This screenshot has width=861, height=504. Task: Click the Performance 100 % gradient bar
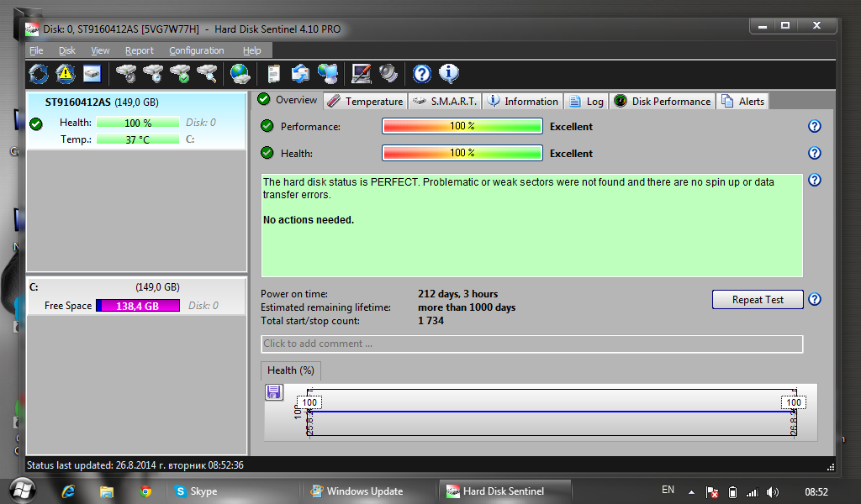click(x=462, y=126)
